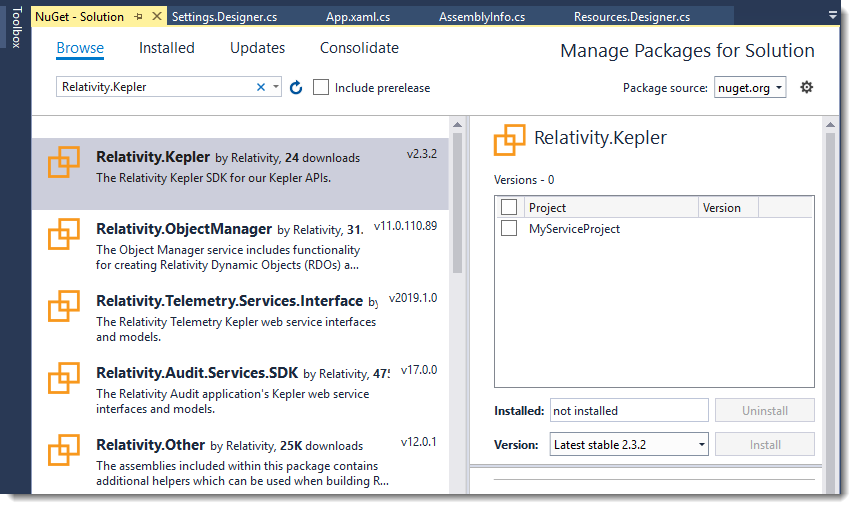
Task: Toggle Include prerelease checkbox
Action: coord(321,87)
